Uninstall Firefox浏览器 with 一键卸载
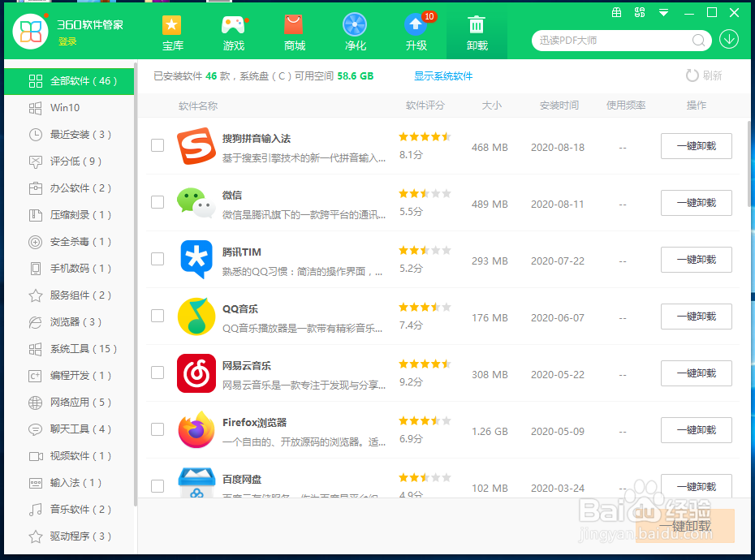Image resolution: width=755 pixels, height=560 pixels. [697, 430]
